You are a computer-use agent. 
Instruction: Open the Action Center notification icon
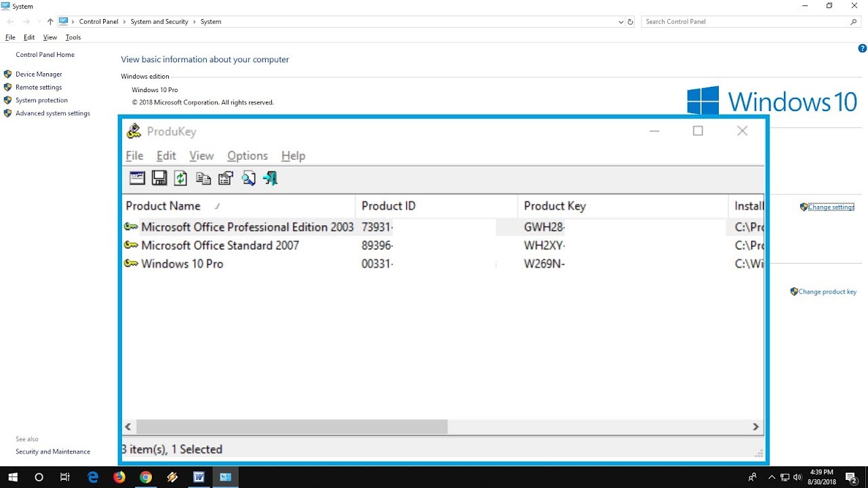(x=850, y=477)
